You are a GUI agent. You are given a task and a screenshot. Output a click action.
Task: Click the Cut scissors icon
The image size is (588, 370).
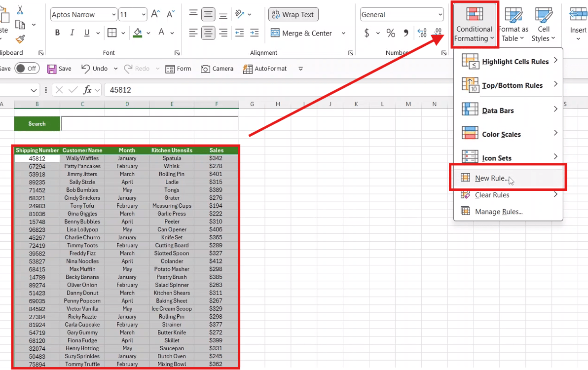pos(20,10)
